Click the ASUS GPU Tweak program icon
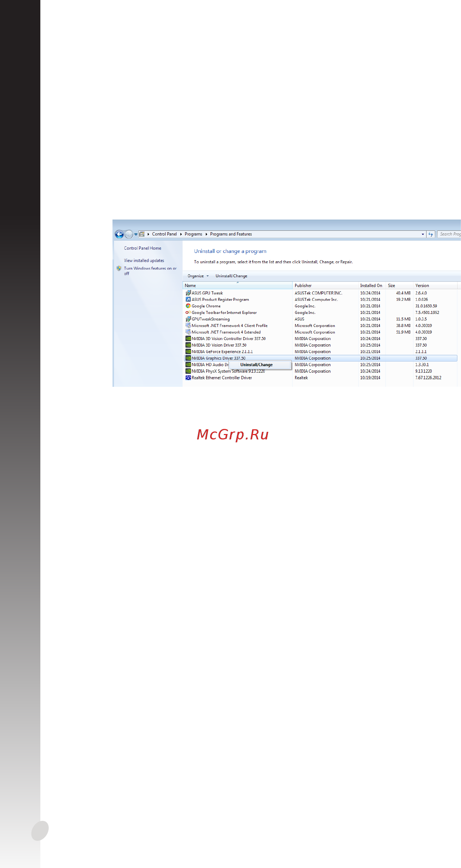Viewport: 461px width, 868px height. (188, 293)
